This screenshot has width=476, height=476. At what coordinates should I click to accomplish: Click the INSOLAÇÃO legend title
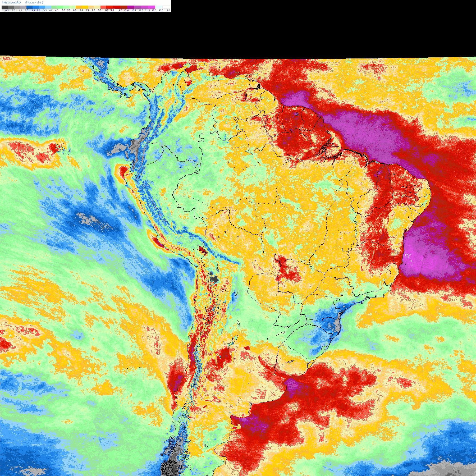click(x=12, y=2)
